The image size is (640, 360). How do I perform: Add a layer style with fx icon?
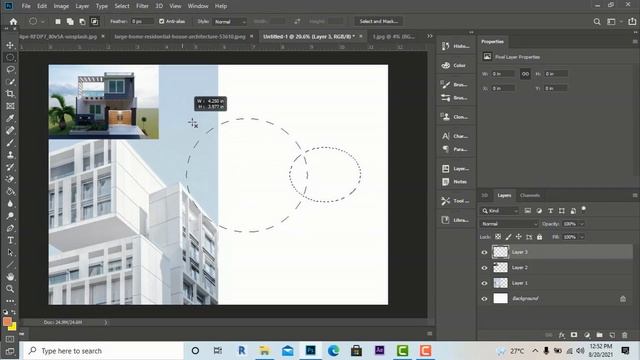[562, 335]
